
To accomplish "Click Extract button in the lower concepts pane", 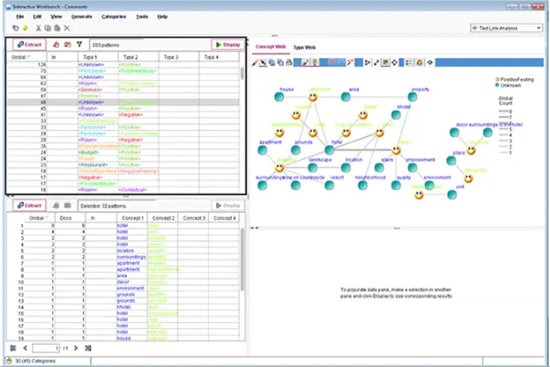I will point(29,205).
